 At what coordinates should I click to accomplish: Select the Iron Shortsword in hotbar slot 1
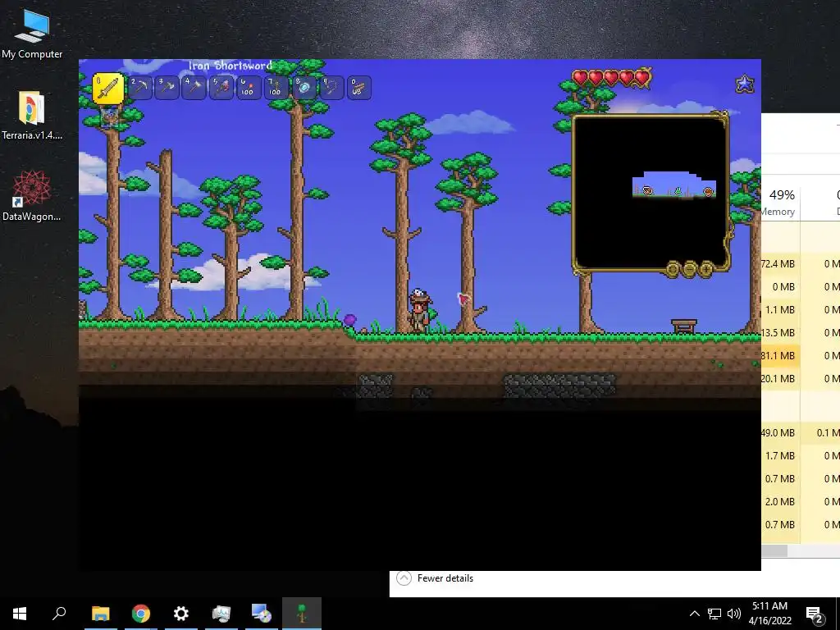click(109, 88)
